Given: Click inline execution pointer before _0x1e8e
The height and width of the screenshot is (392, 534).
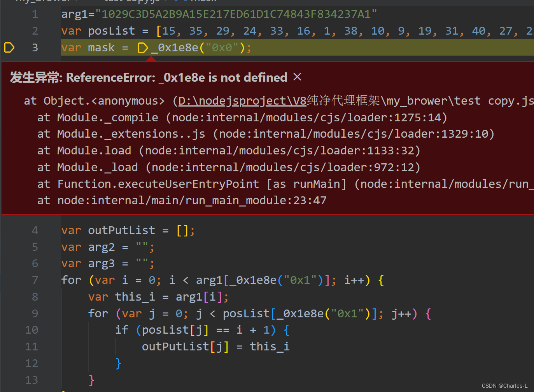Looking at the screenshot, I should click(x=143, y=48).
